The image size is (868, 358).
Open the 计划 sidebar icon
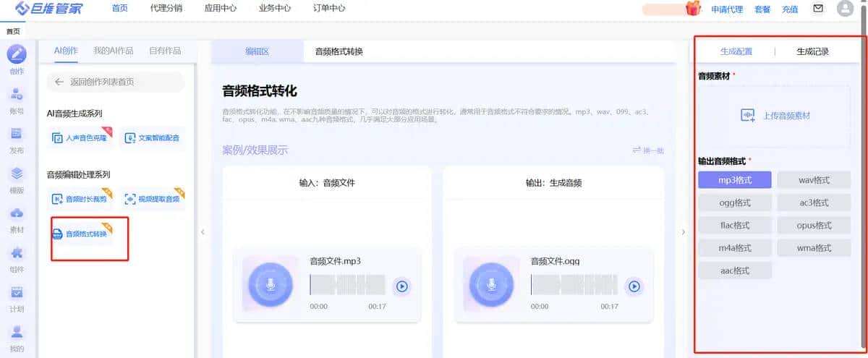[17, 293]
